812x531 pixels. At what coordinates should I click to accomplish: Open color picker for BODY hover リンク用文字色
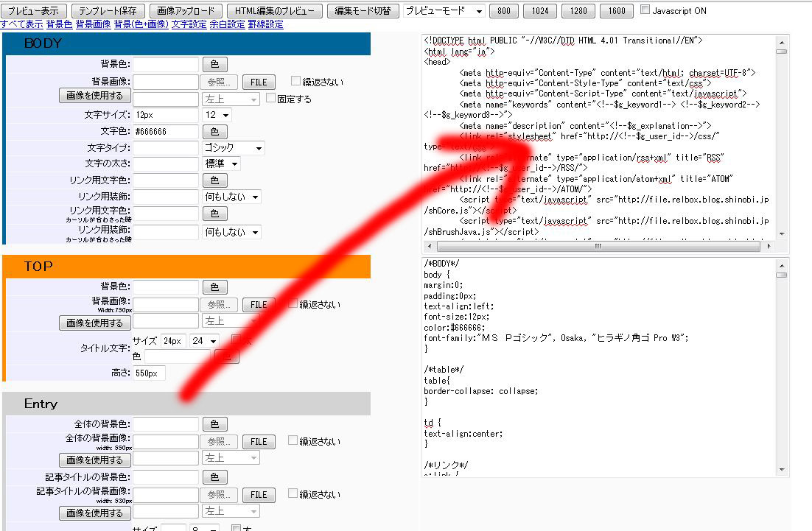point(215,214)
